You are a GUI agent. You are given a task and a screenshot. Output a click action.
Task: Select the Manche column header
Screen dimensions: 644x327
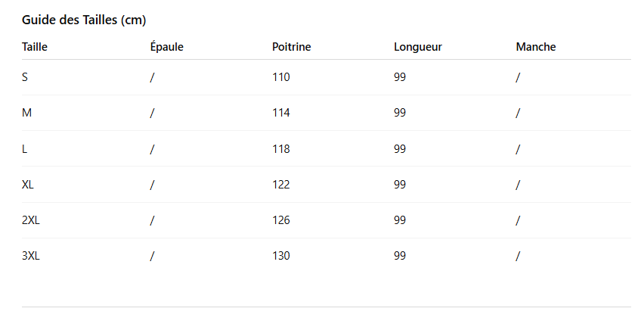click(x=536, y=47)
